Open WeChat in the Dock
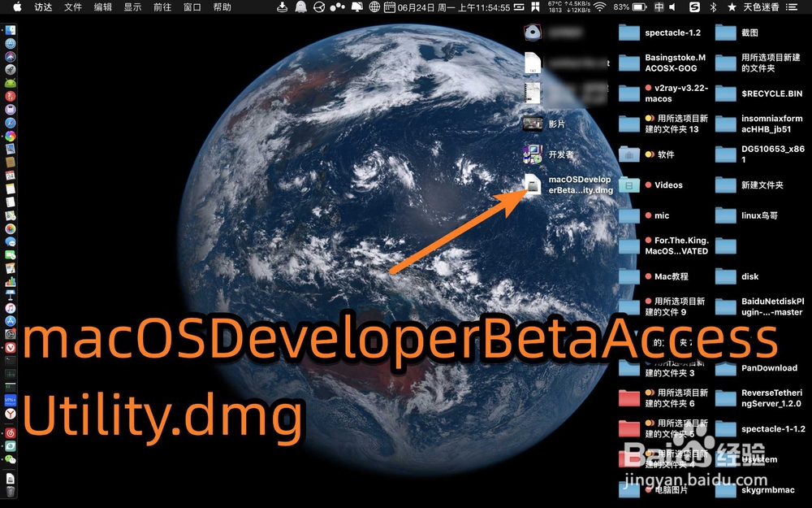The image size is (812, 508). 10,459
